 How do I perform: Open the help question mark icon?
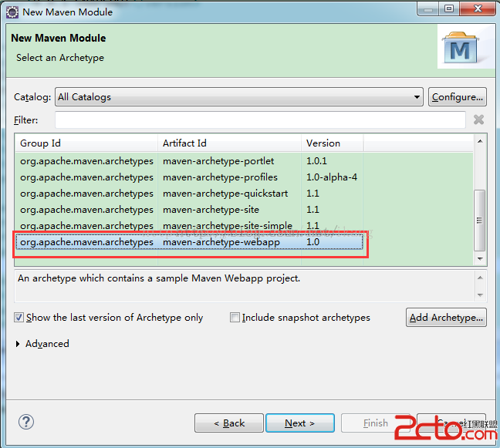[x=26, y=423]
